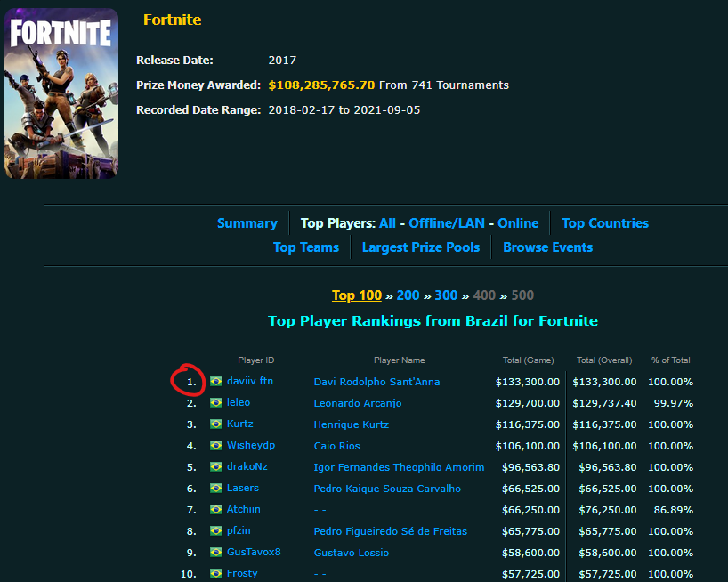Screen dimensions: 728x582
Task: Click prize money $108,285,765.70 value
Action: pyautogui.click(x=321, y=85)
